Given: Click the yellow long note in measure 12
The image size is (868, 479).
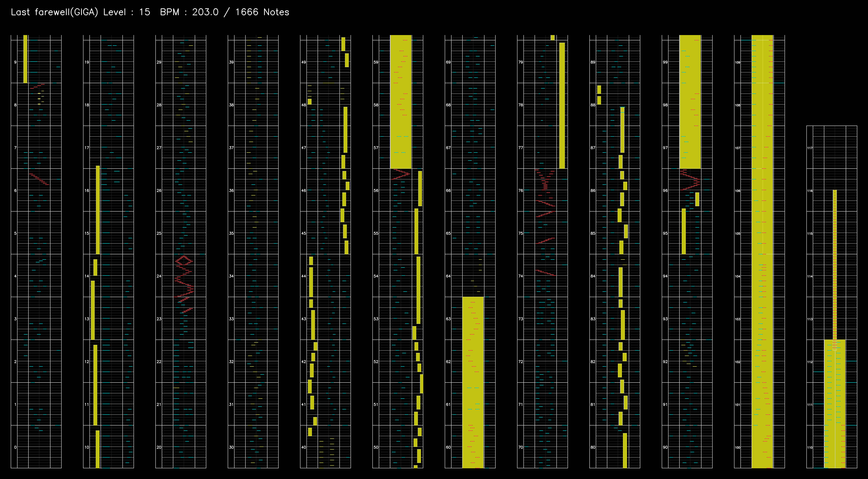Looking at the screenshot, I should tap(95, 385).
